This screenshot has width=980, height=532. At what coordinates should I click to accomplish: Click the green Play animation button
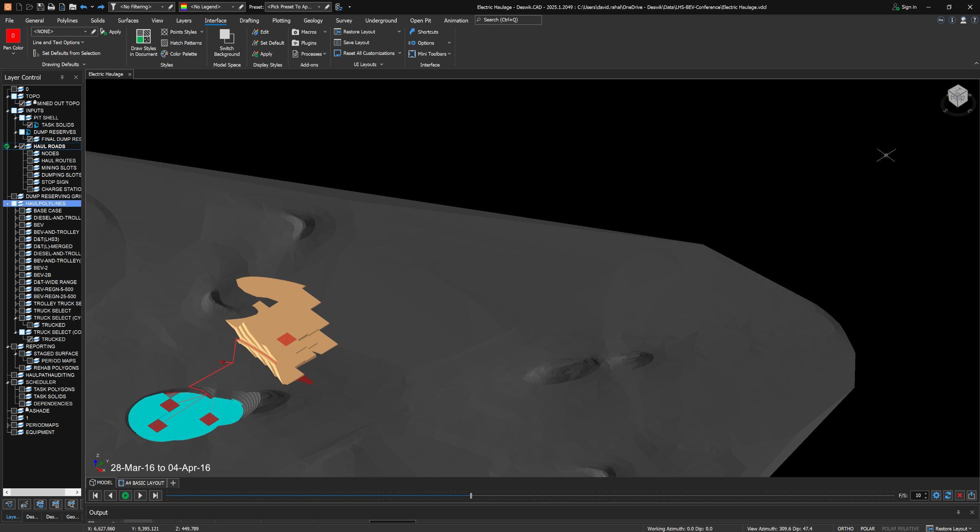pos(125,496)
